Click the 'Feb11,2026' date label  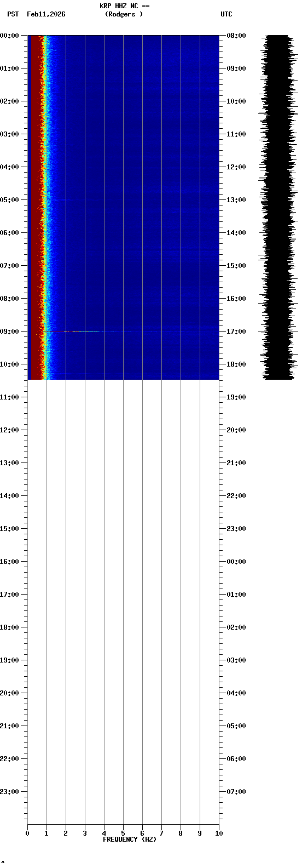pos(46,14)
